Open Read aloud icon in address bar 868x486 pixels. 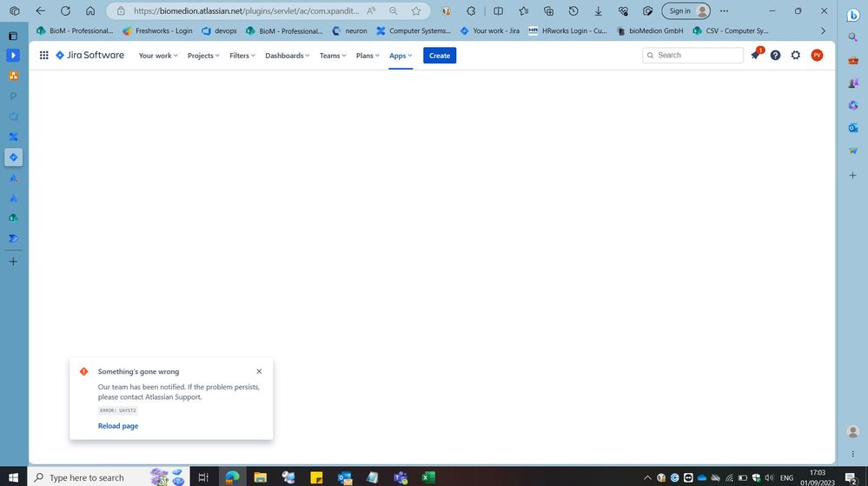(x=371, y=11)
